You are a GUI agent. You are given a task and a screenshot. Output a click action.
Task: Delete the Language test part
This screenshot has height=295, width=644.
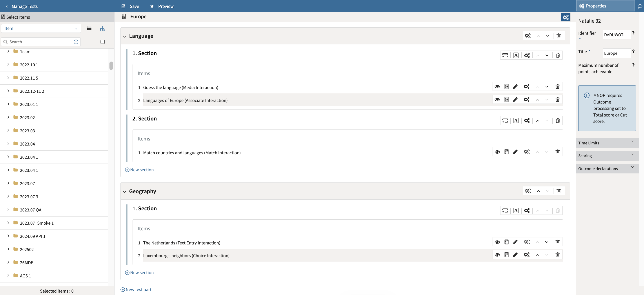point(558,36)
